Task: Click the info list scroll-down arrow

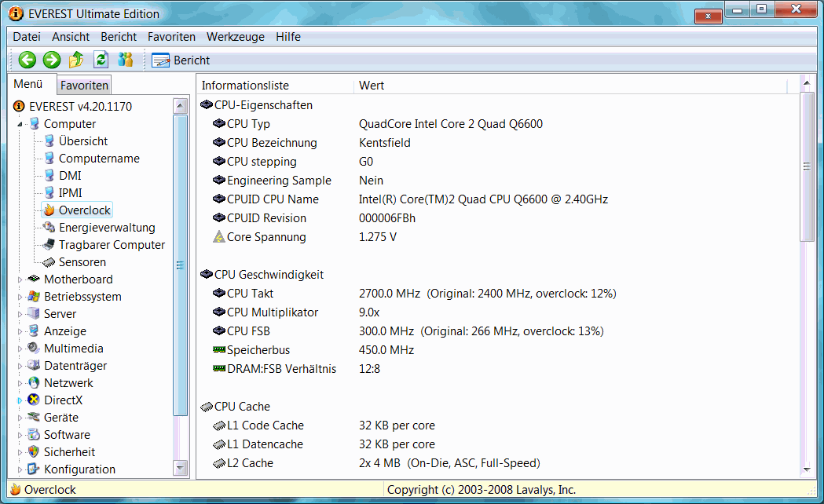Action: click(807, 469)
